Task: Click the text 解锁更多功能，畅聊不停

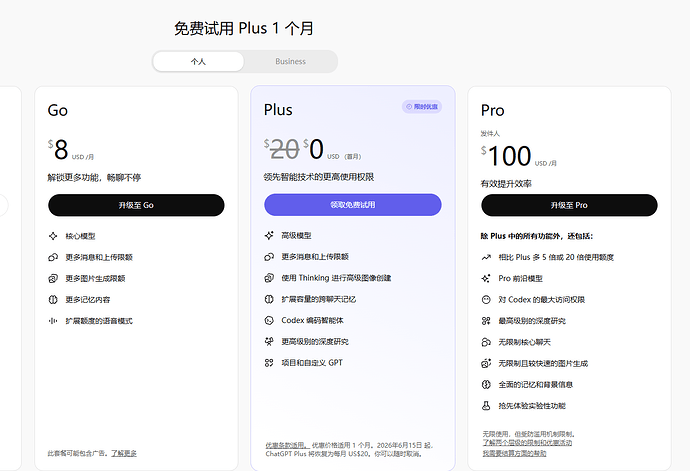Action: point(94,177)
